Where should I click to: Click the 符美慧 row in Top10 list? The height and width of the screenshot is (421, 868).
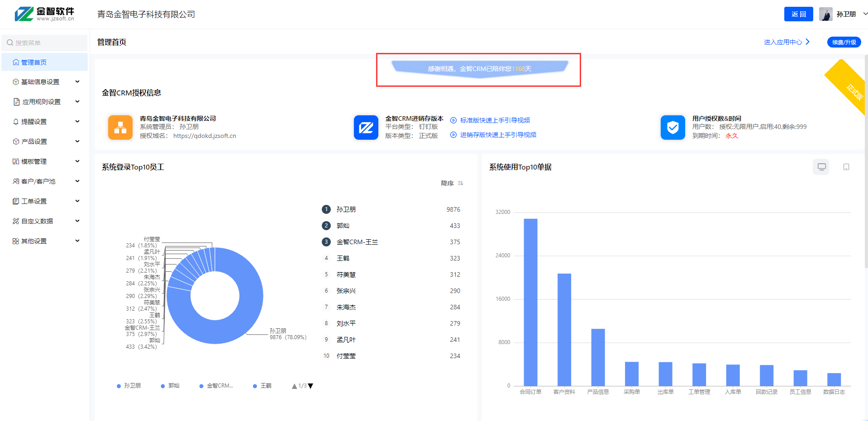coord(391,274)
